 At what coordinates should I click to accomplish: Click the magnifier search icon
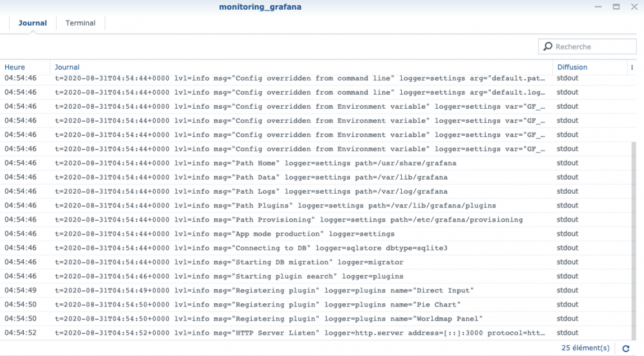[548, 46]
